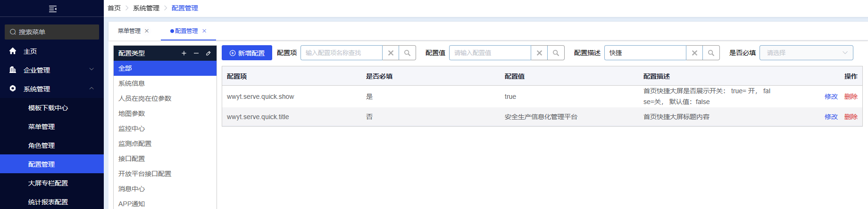Select APP通知 config type
Viewport: 868px width, 209px height.
coord(165,203)
